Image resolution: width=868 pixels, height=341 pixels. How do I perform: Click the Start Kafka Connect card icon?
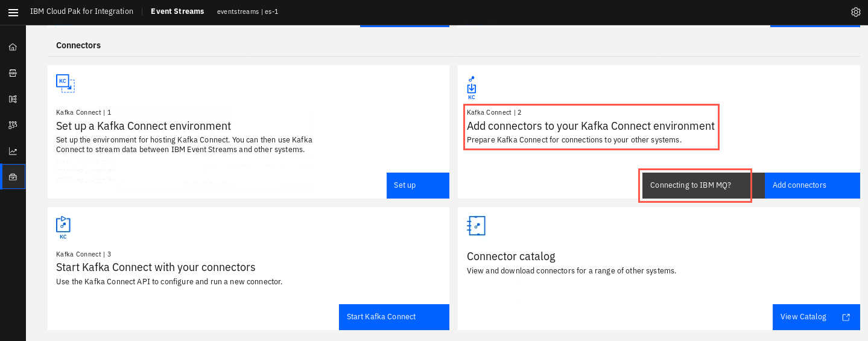pyautogui.click(x=63, y=228)
